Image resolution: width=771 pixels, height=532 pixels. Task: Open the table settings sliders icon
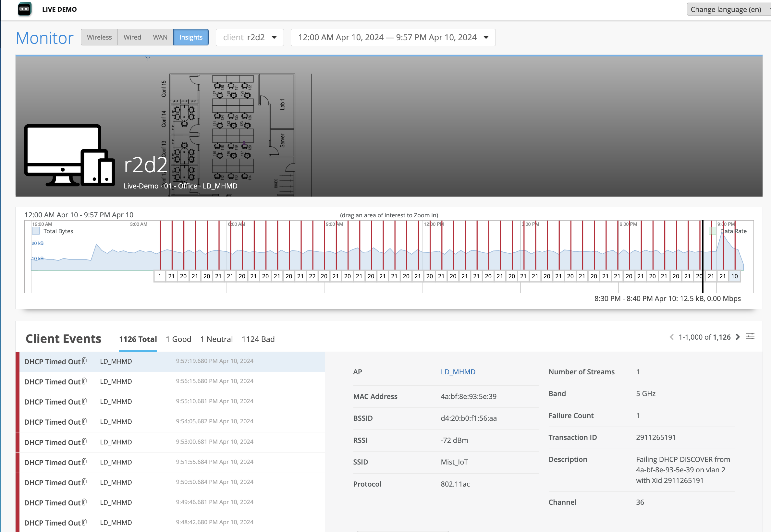(750, 337)
